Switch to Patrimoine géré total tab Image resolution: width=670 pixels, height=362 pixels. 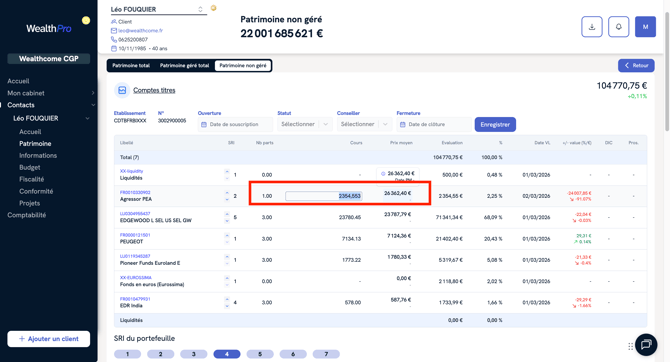185,65
